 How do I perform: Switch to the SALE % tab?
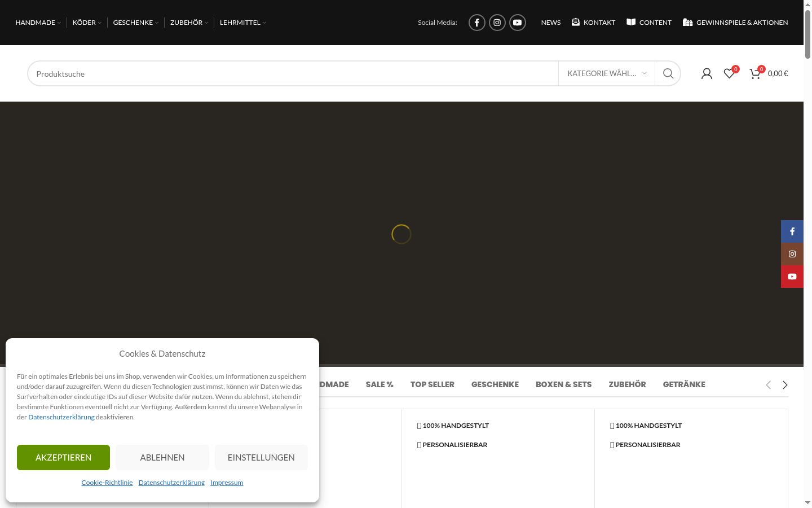pyautogui.click(x=379, y=384)
